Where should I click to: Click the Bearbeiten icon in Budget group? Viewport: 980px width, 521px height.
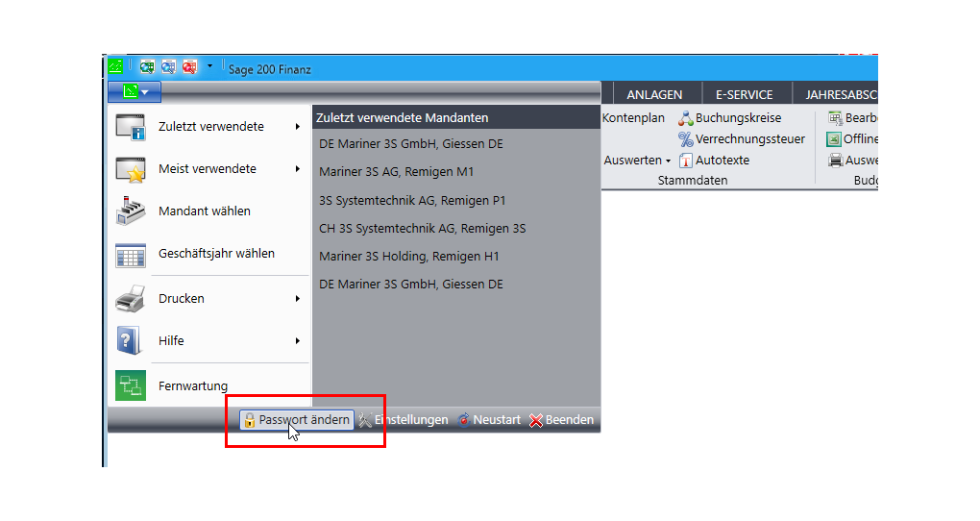835,117
